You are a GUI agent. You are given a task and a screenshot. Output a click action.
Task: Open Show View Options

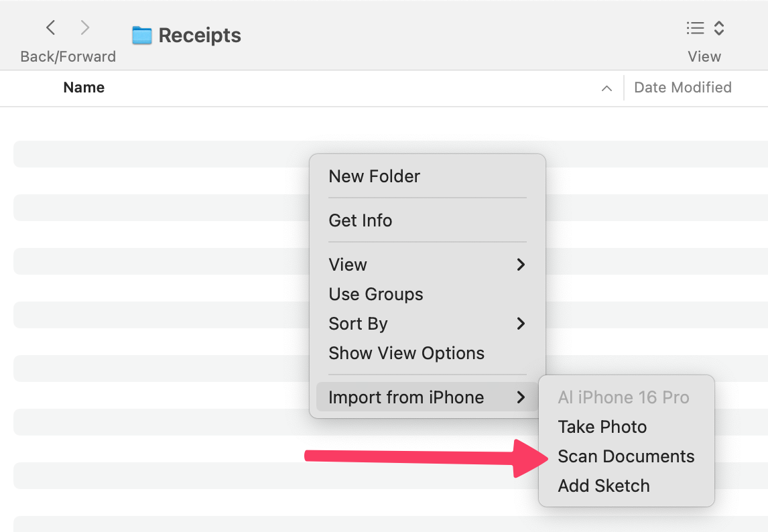[x=406, y=353]
